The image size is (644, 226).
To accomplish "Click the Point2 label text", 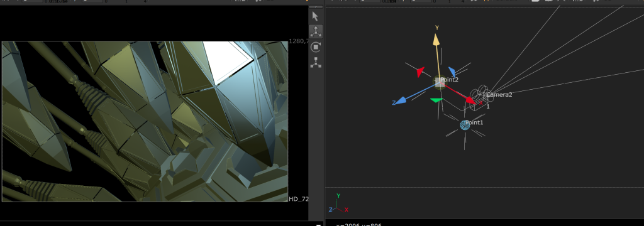I will (x=449, y=80).
